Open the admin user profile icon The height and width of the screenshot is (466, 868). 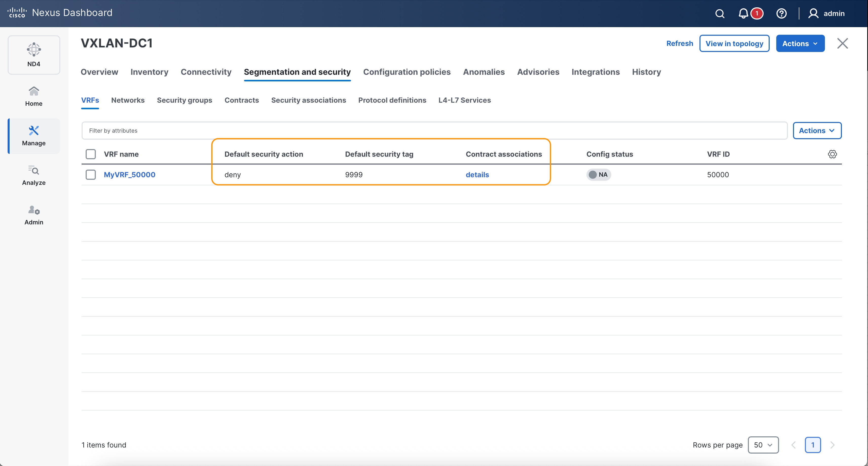814,13
